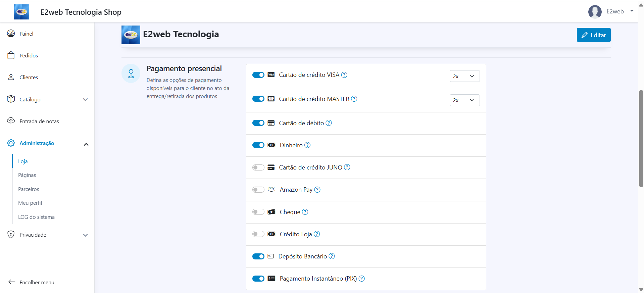Open MASTER installments 2x dropdown

(464, 100)
